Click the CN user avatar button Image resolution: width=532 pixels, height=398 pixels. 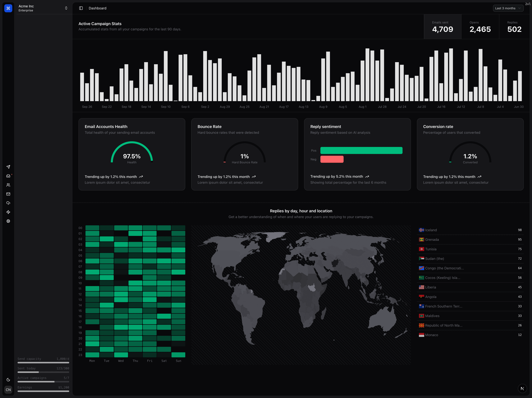(8, 390)
